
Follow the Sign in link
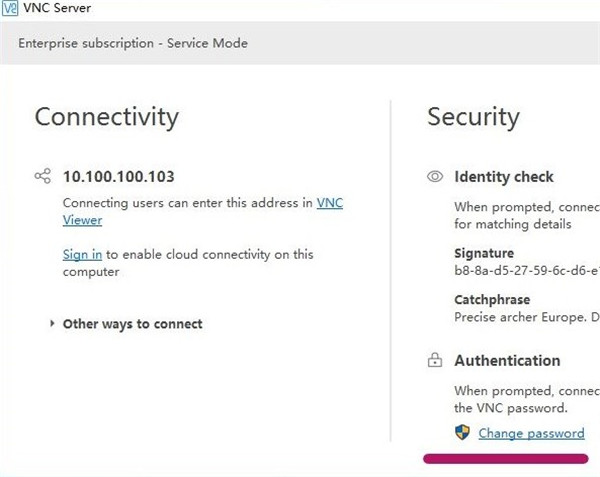tap(82, 255)
